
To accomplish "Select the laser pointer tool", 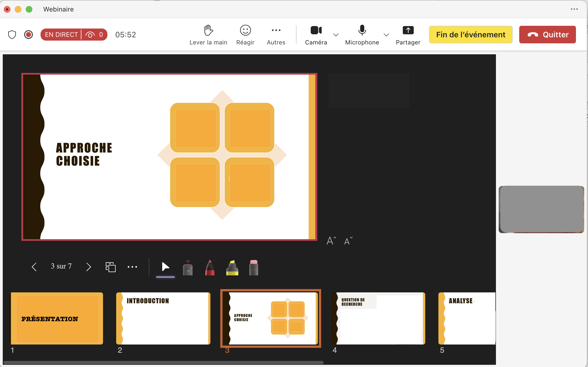I will [x=188, y=267].
